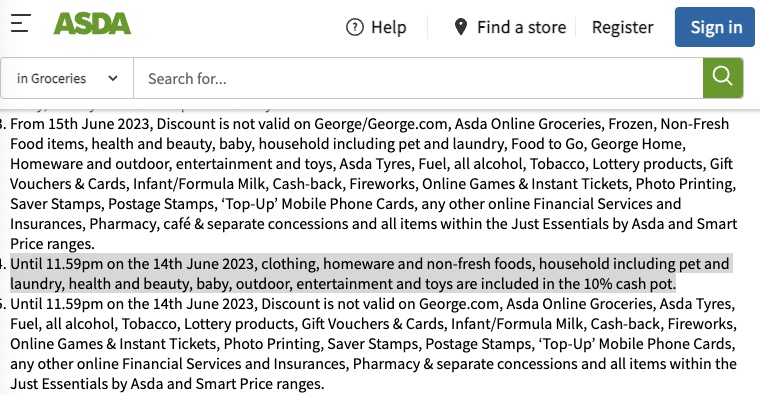Click the highlighted 10% cash pot paragraph
Screen dimensions: 760x395
371,273
